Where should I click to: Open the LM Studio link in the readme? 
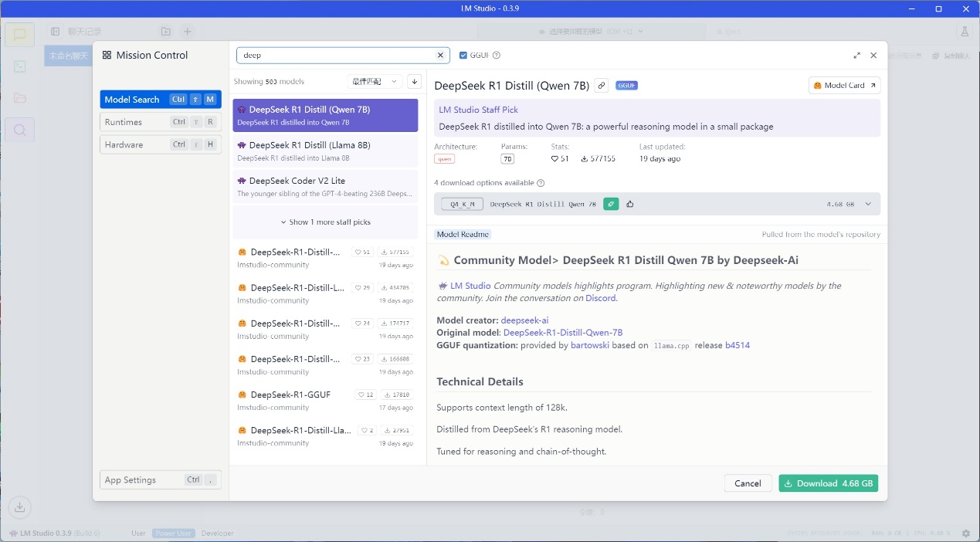pyautogui.click(x=470, y=286)
